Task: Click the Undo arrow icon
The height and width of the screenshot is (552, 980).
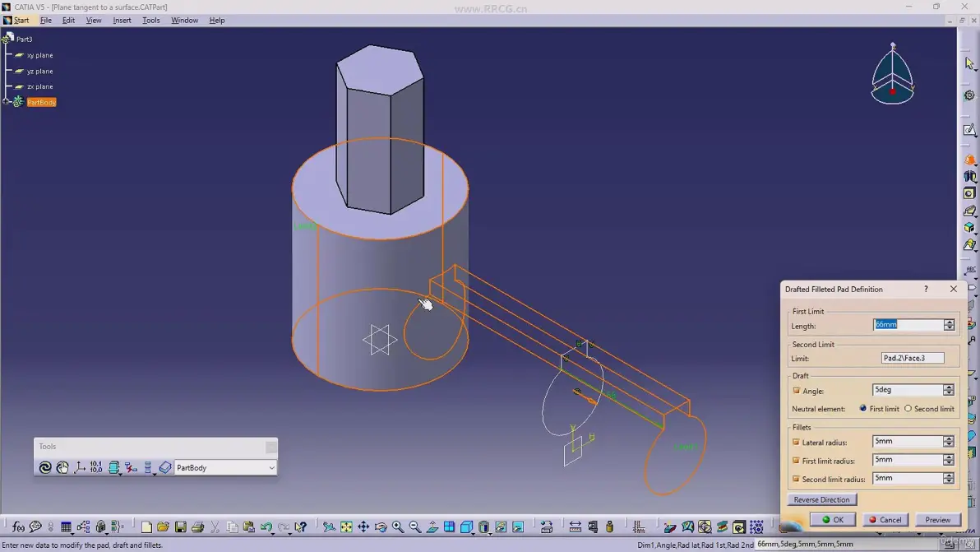Action: coord(266,527)
